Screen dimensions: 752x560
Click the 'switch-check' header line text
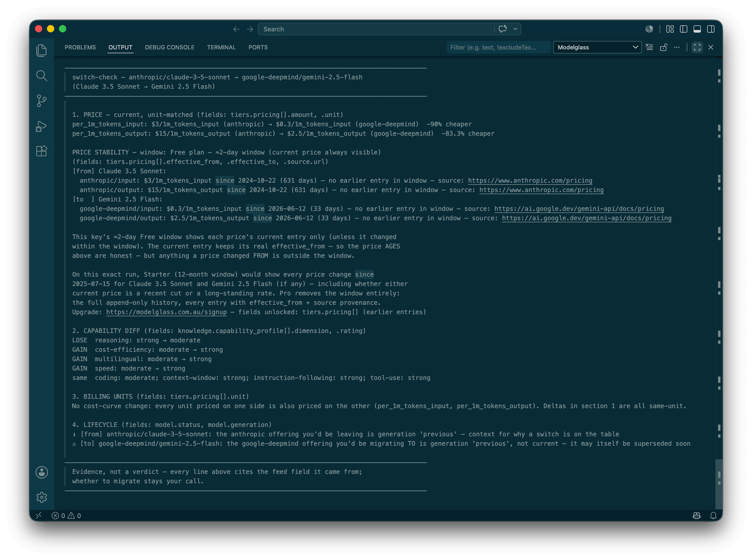(x=217, y=77)
